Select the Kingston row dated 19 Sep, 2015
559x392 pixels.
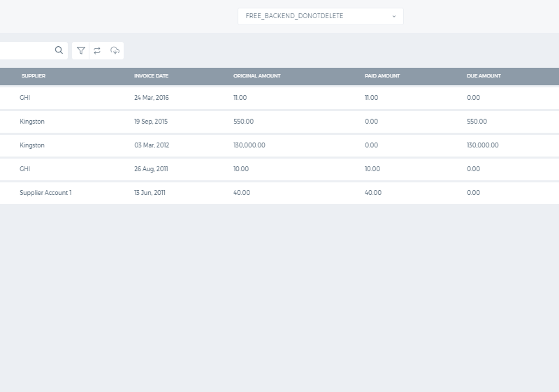pos(279,122)
